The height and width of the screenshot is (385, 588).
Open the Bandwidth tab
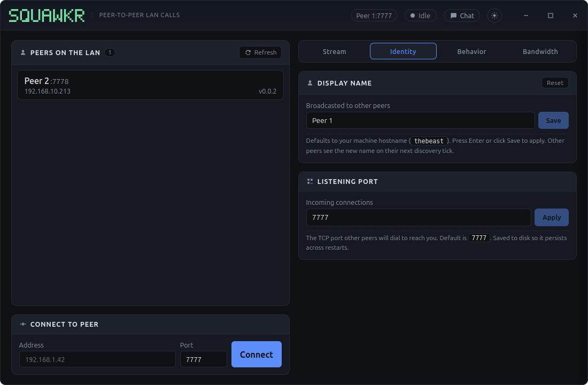click(x=540, y=51)
